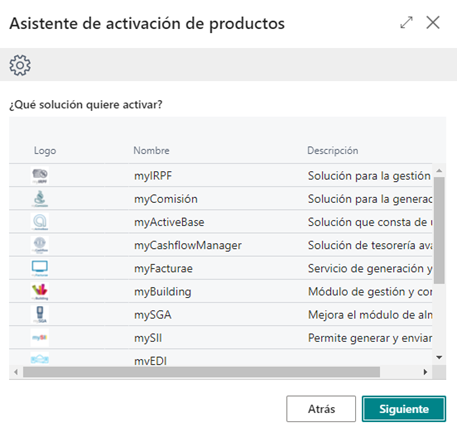Click the myComisión name cell

pyautogui.click(x=166, y=199)
